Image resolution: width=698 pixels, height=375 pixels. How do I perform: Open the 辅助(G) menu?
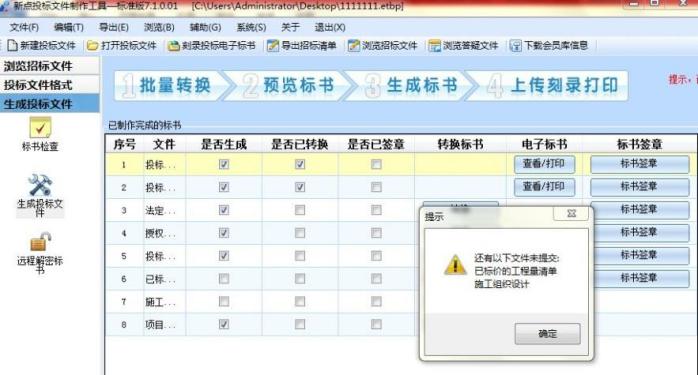pos(205,28)
